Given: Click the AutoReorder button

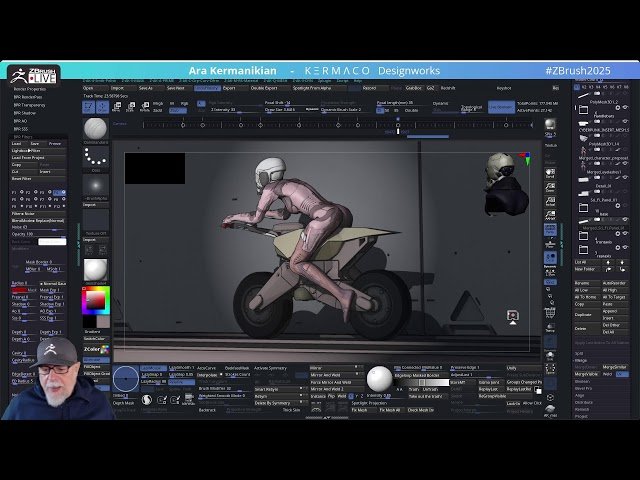Looking at the screenshot, I should point(614,283).
